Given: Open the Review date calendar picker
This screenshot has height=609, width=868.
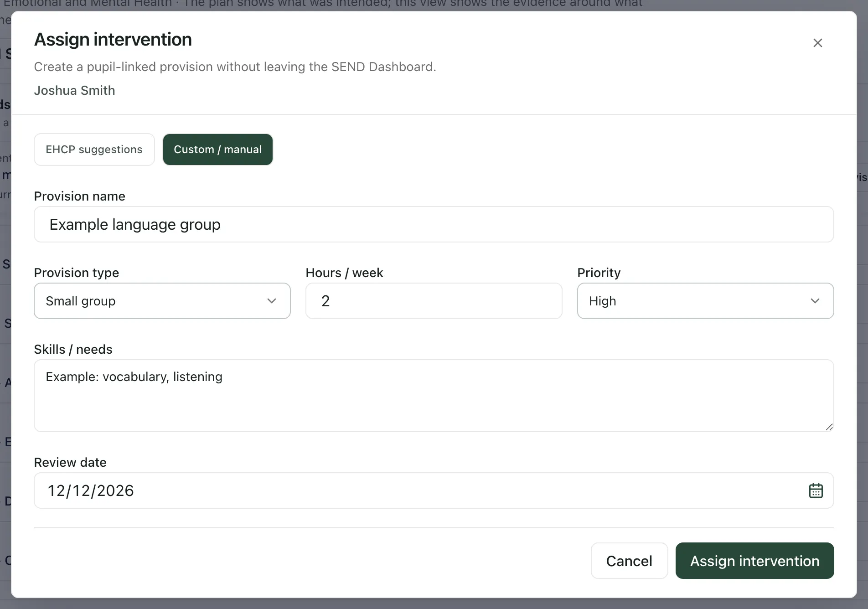Looking at the screenshot, I should [816, 490].
